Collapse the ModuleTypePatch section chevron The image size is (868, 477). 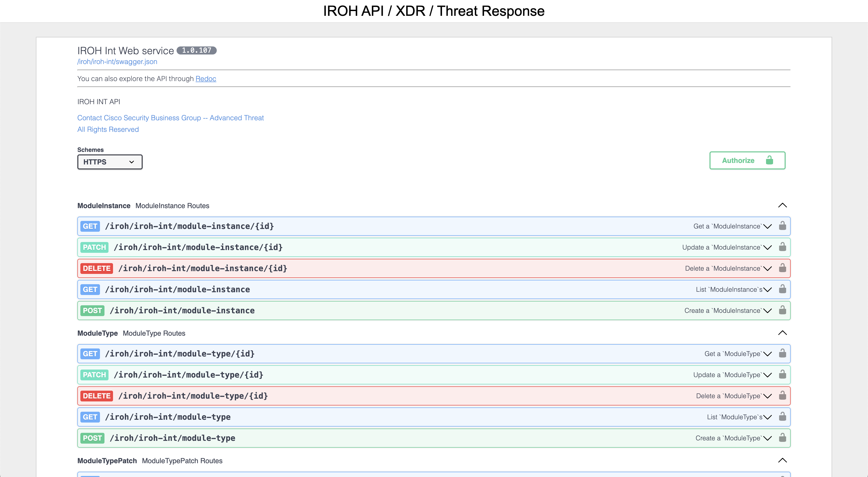pyautogui.click(x=783, y=460)
